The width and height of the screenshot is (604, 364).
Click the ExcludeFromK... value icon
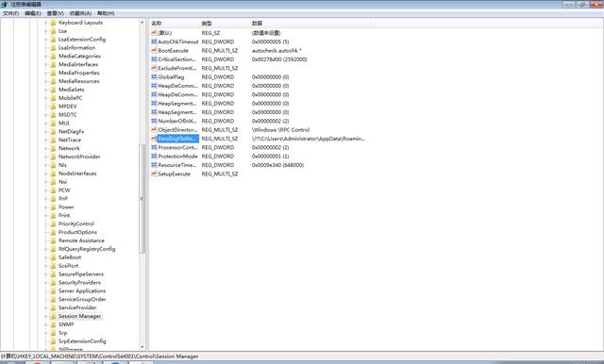click(154, 68)
